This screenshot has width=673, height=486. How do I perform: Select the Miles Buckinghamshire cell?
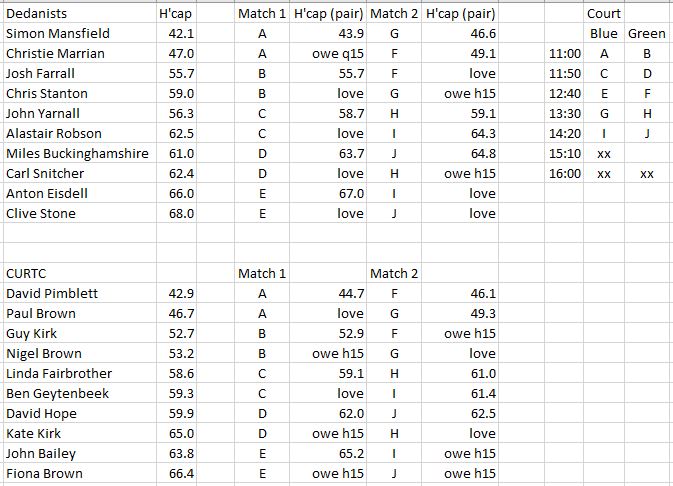(x=77, y=153)
